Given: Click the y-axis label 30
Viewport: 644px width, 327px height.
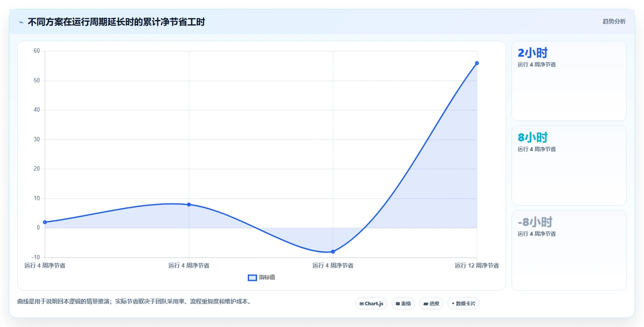Looking at the screenshot, I should (x=37, y=140).
